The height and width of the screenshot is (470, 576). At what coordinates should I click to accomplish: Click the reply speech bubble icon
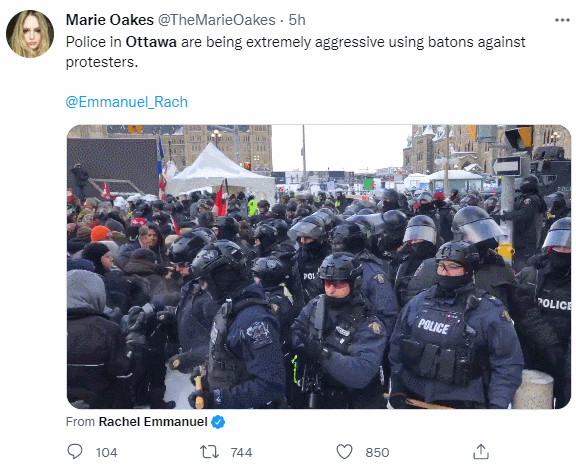tap(75, 452)
